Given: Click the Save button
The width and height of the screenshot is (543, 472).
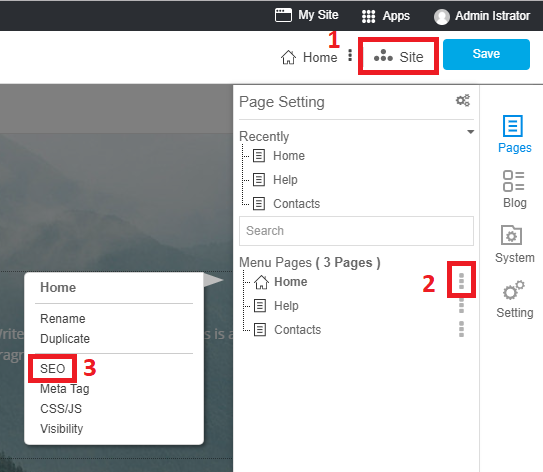Looking at the screenshot, I should tap(486, 54).
